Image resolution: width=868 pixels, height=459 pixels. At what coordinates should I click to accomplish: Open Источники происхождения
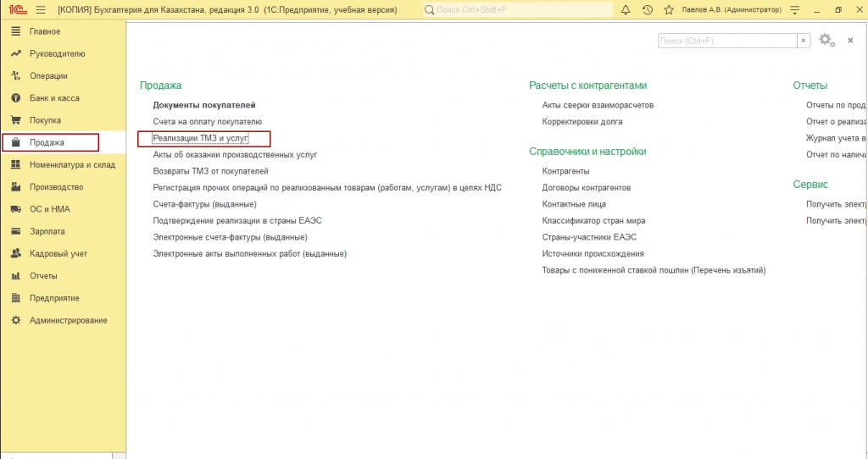(x=593, y=254)
